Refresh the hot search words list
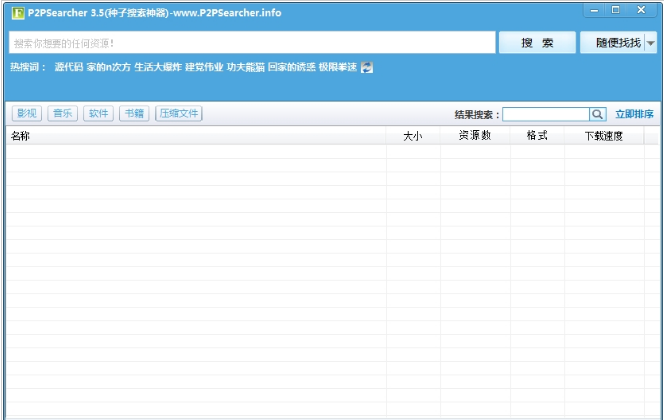The image size is (664, 420). click(x=367, y=67)
